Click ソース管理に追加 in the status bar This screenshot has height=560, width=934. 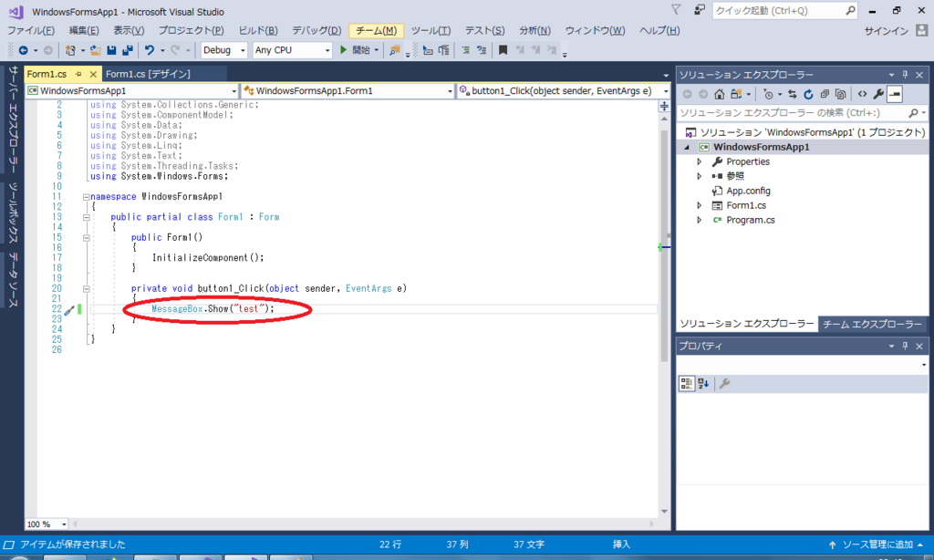pos(877,544)
